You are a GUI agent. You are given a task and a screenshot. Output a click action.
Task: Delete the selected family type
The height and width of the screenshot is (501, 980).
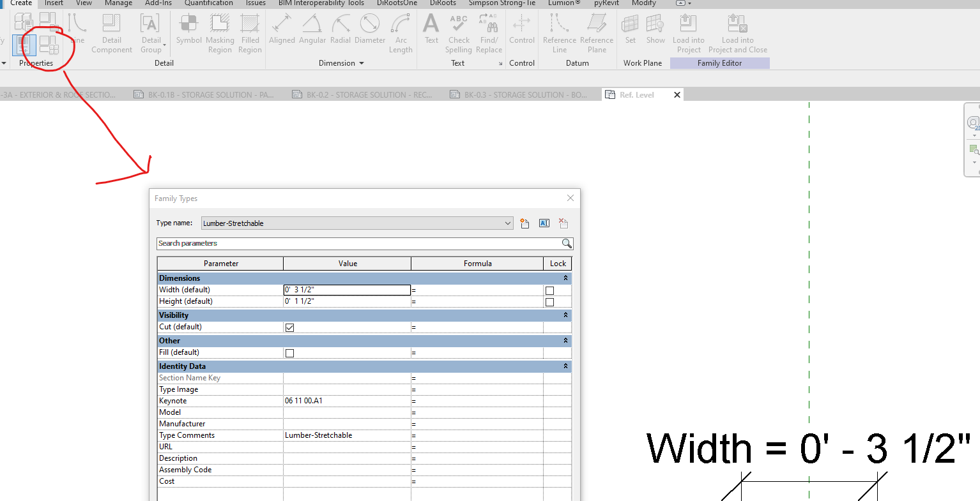tap(563, 223)
